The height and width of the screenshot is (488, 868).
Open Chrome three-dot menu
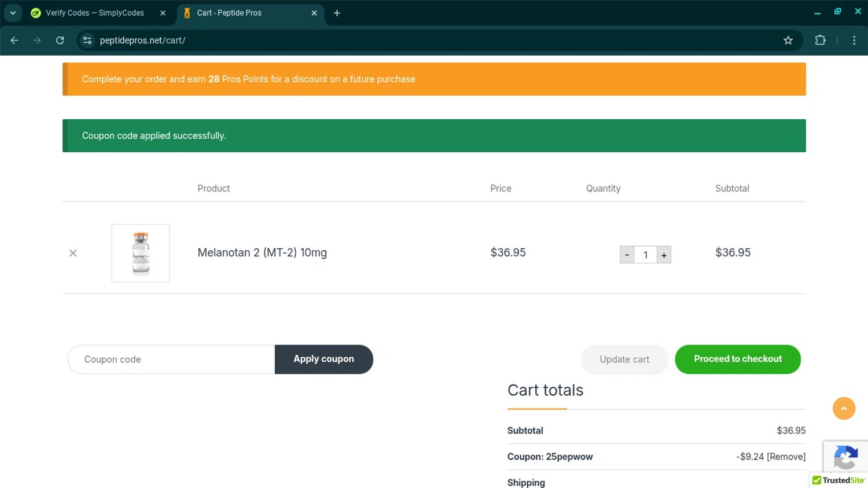tap(854, 40)
